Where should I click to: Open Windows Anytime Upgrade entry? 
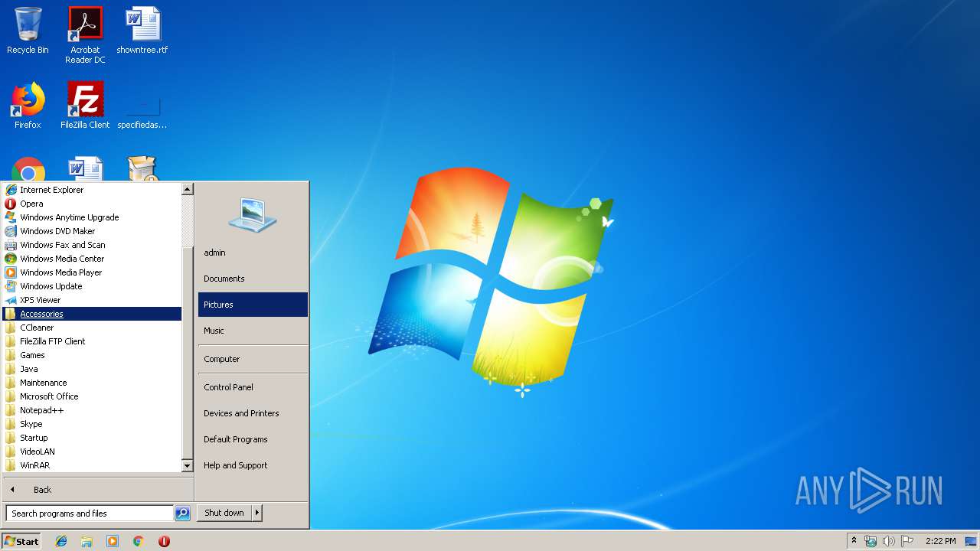(92, 217)
